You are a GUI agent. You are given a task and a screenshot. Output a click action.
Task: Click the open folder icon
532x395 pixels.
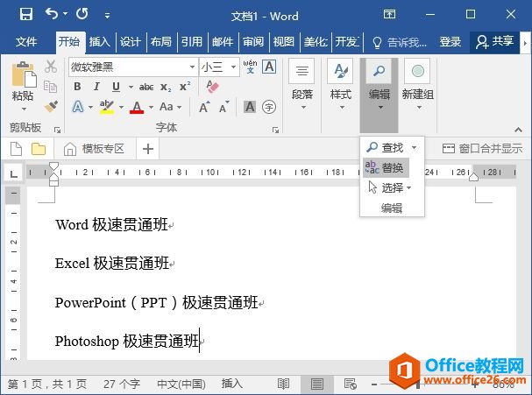(x=39, y=149)
